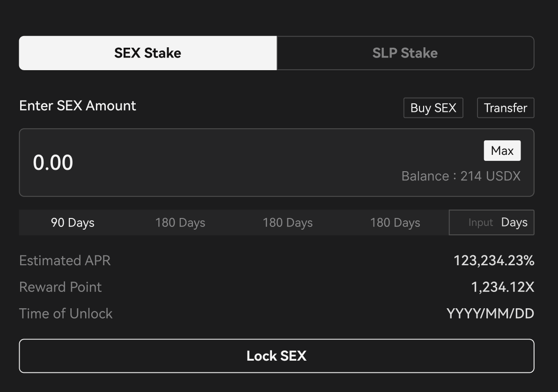Click the Balance 214 USDX label
The image size is (558, 392).
point(461,176)
